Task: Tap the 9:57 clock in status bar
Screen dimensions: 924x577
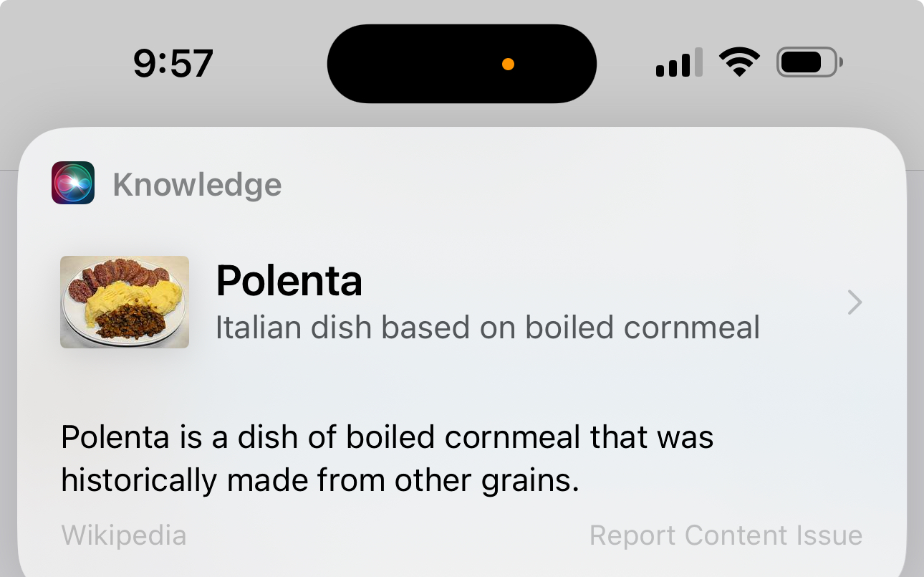Action: click(x=173, y=63)
